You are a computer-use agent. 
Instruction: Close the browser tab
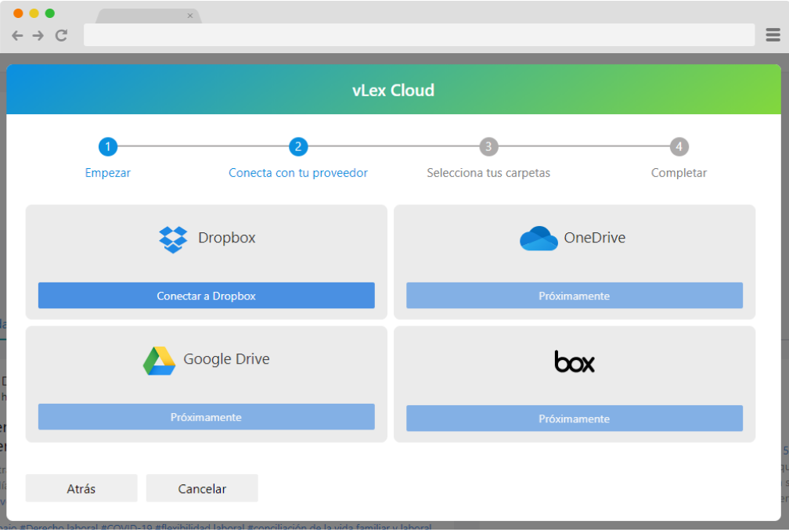click(190, 16)
